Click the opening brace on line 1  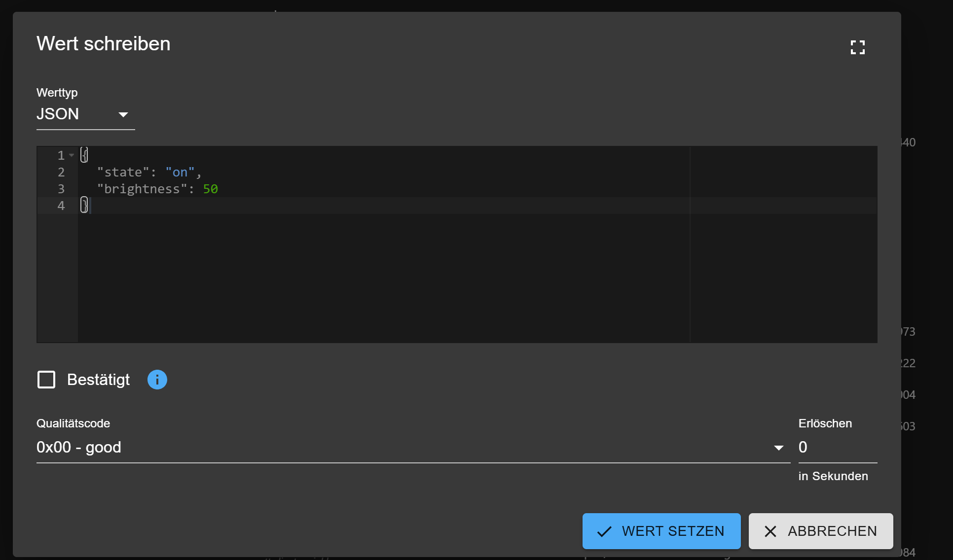pos(84,155)
